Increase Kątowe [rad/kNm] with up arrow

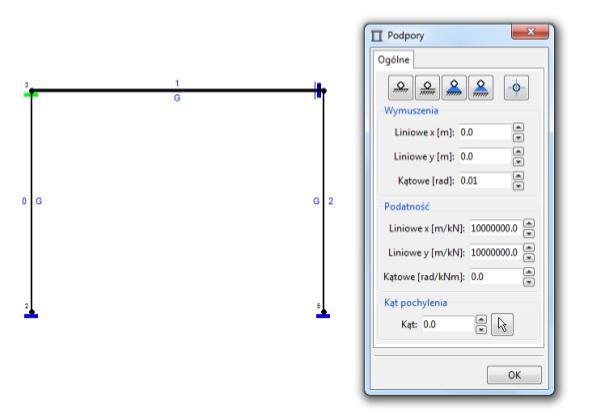tap(529, 272)
